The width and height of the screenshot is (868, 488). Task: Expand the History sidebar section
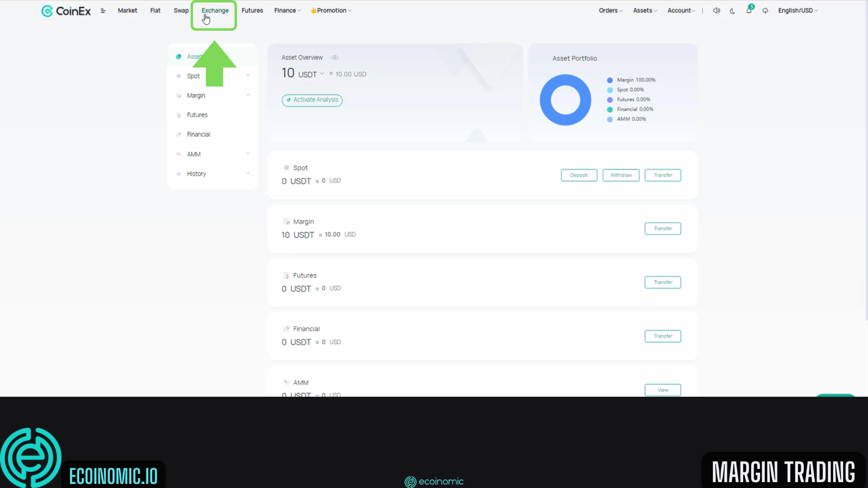click(249, 174)
